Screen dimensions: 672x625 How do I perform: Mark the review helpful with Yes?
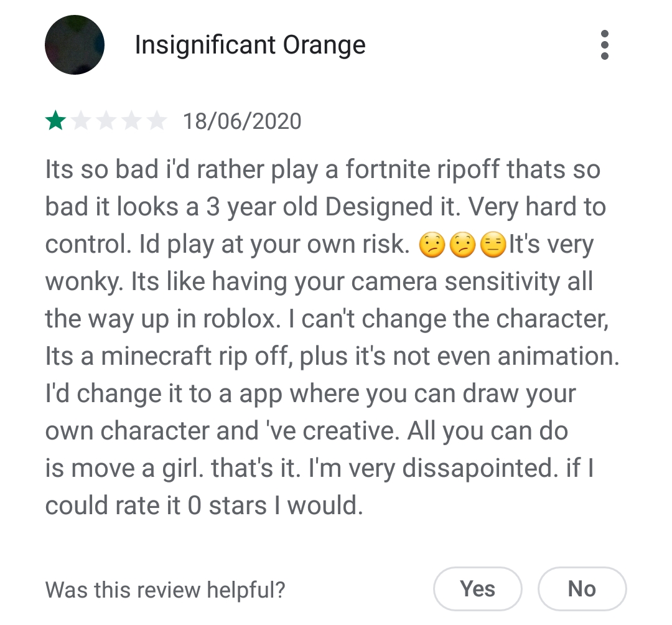pyautogui.click(x=477, y=588)
